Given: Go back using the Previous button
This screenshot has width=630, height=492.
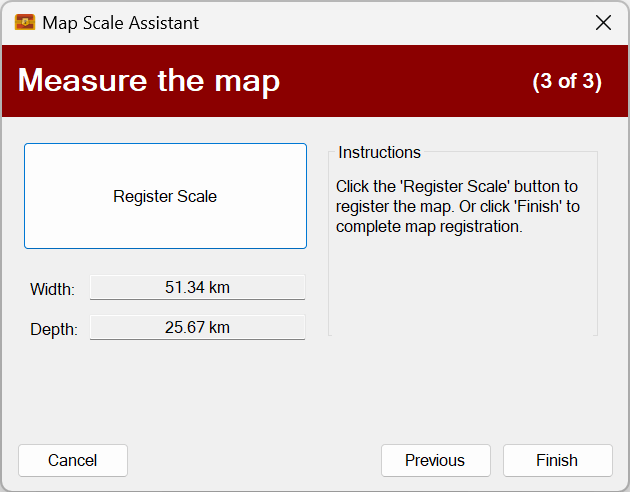Looking at the screenshot, I should pos(435,460).
